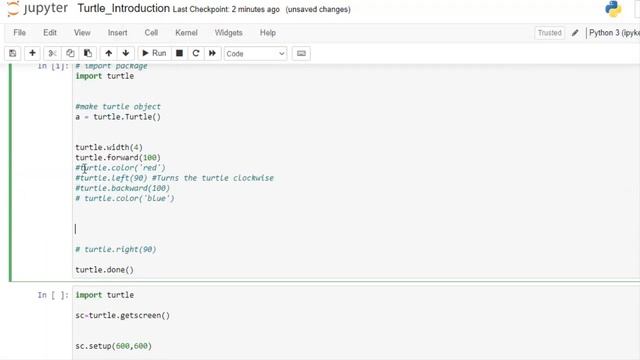Click the Python logo icon

pyautogui.click(x=613, y=9)
